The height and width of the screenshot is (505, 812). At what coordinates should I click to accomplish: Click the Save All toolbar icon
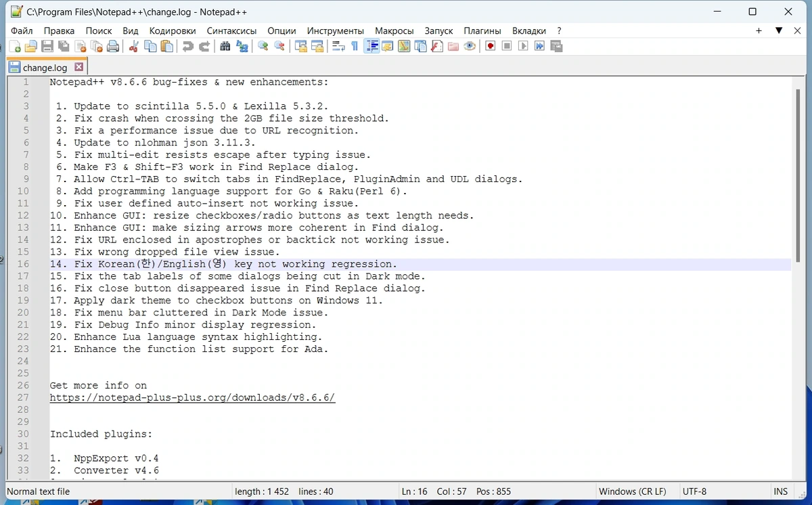[64, 46]
